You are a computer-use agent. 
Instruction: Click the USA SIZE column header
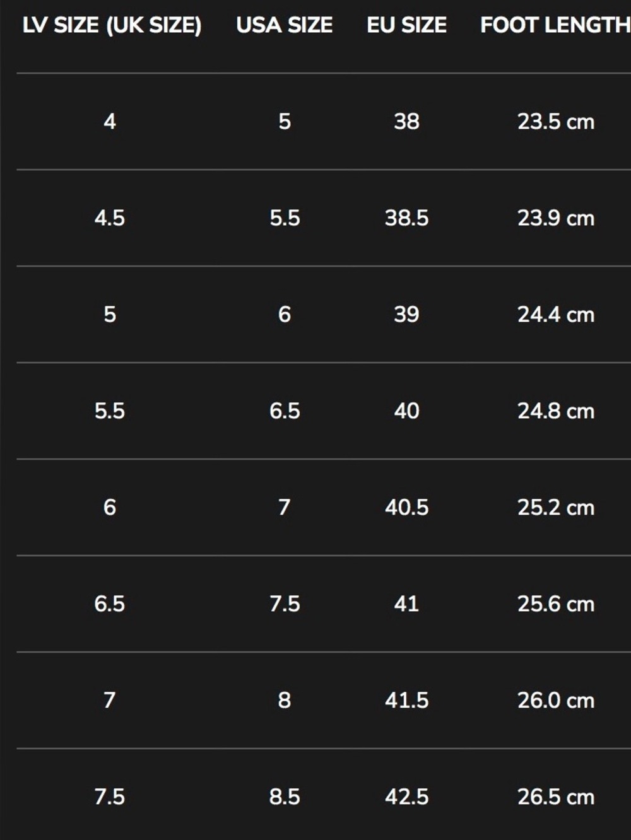click(284, 25)
